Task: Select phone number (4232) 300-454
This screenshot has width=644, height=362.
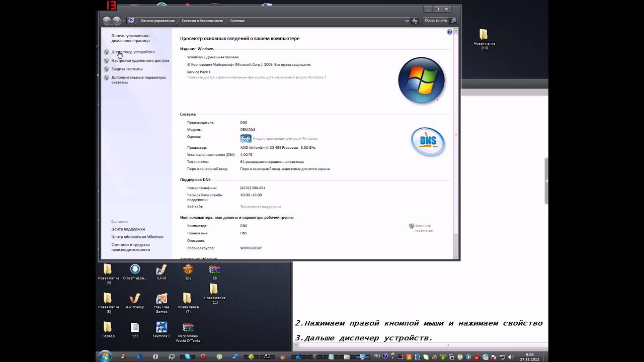Action: [253, 188]
